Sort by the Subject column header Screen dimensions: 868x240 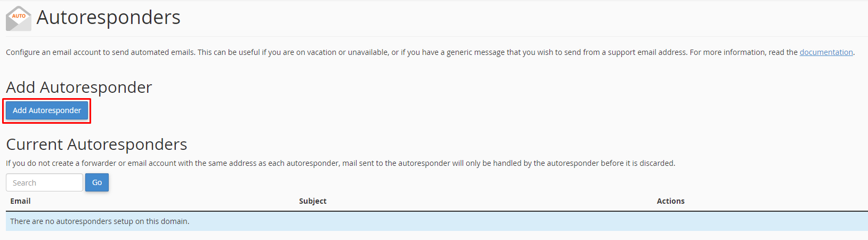(x=313, y=201)
